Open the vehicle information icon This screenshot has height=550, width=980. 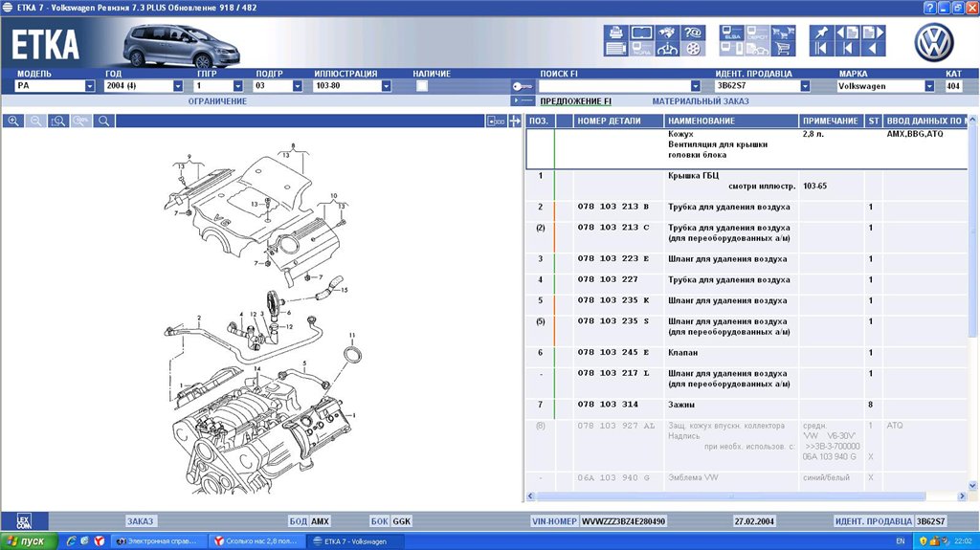(667, 49)
